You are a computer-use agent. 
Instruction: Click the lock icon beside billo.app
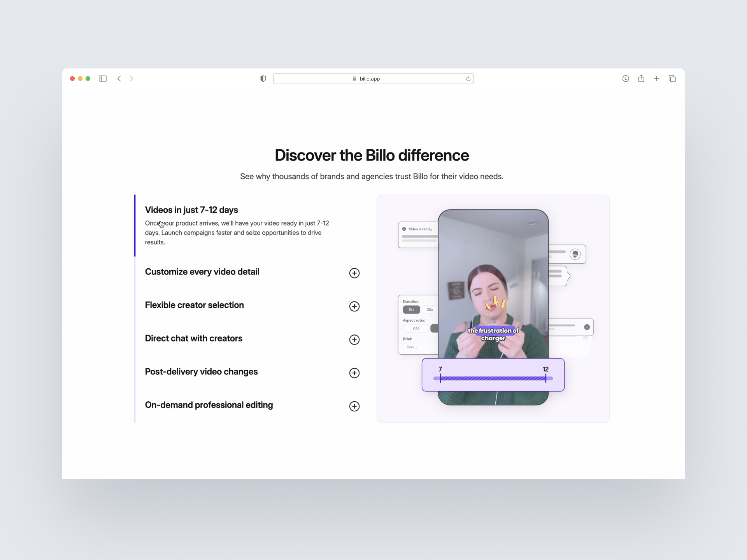(354, 79)
